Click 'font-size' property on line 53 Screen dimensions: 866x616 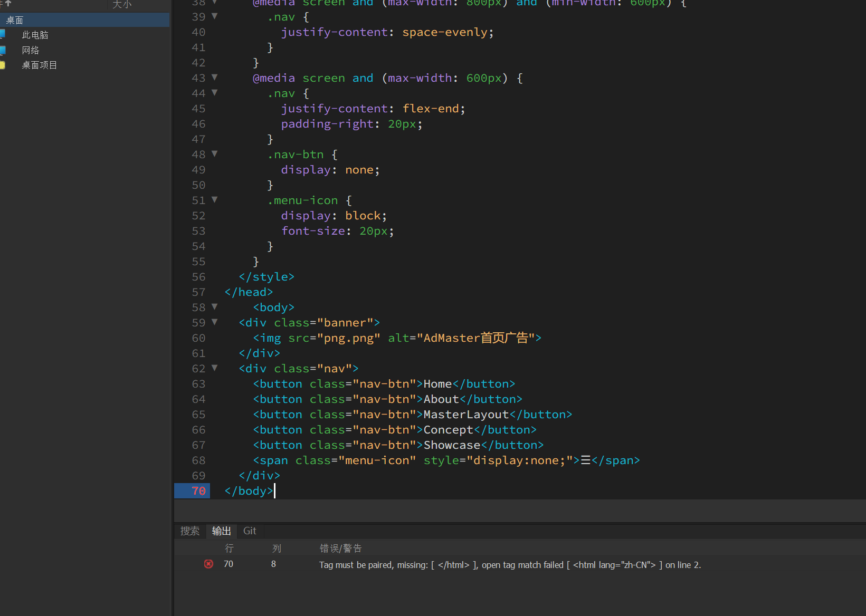pyautogui.click(x=313, y=231)
